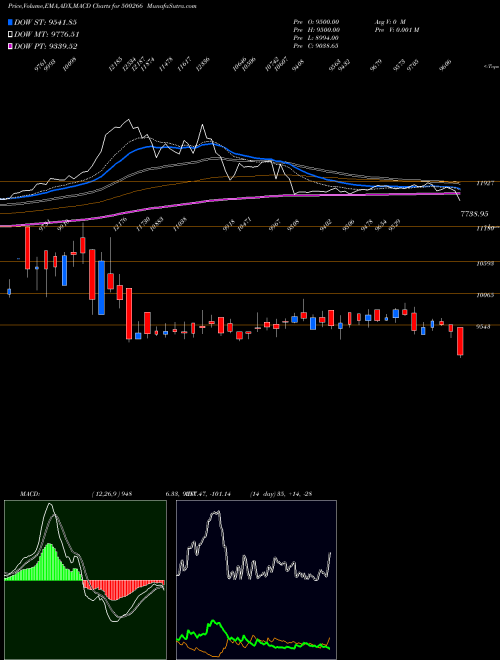
Task: Click inside the ADX indicator panel
Action: click(256, 580)
